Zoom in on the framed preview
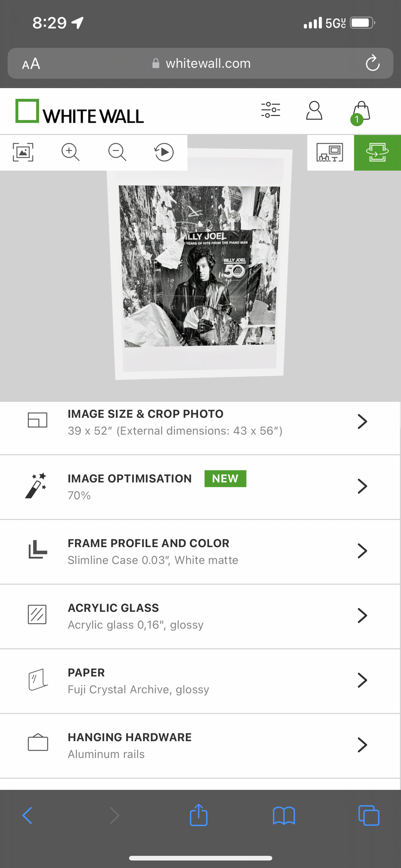Viewport: 401px width, 868px height. [70, 152]
